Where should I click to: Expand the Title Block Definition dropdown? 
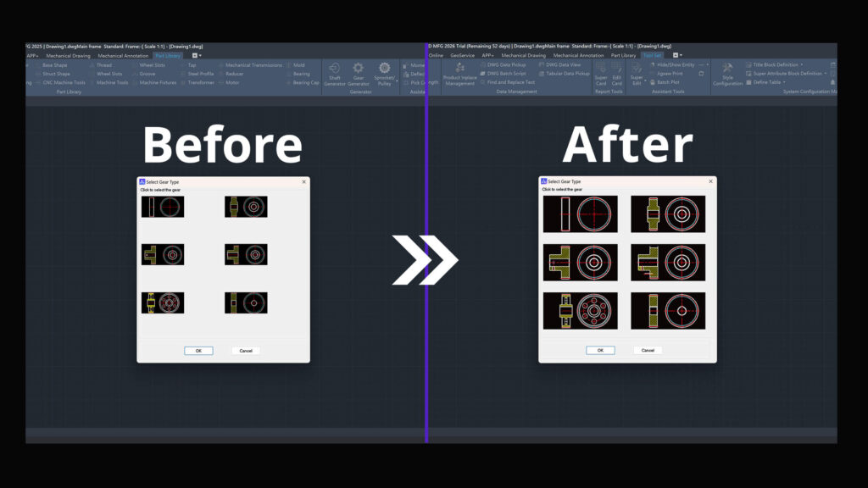[x=802, y=64]
